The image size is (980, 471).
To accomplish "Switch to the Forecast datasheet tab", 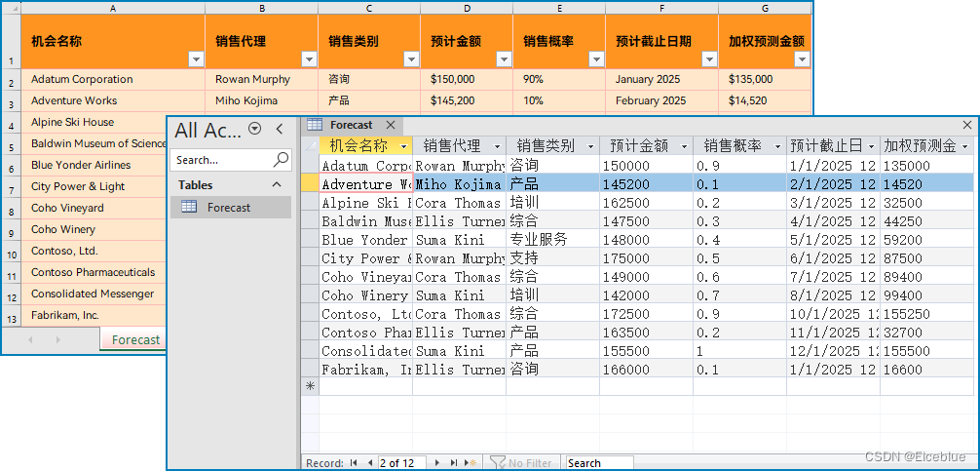I will click(x=351, y=125).
